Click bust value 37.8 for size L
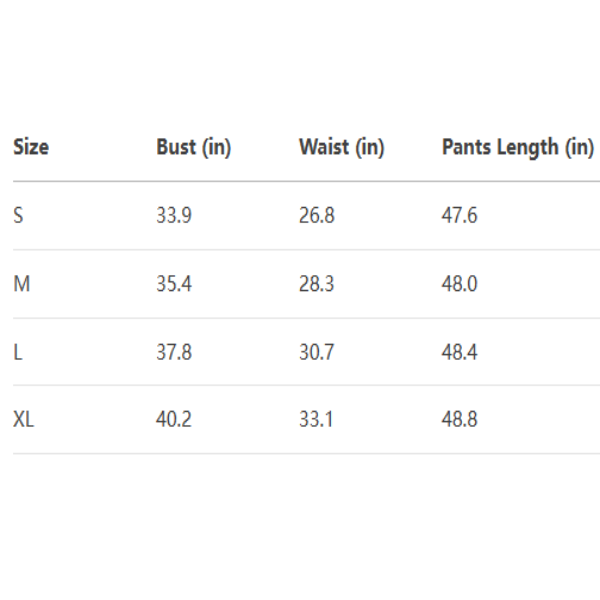The image size is (600, 600). click(174, 352)
